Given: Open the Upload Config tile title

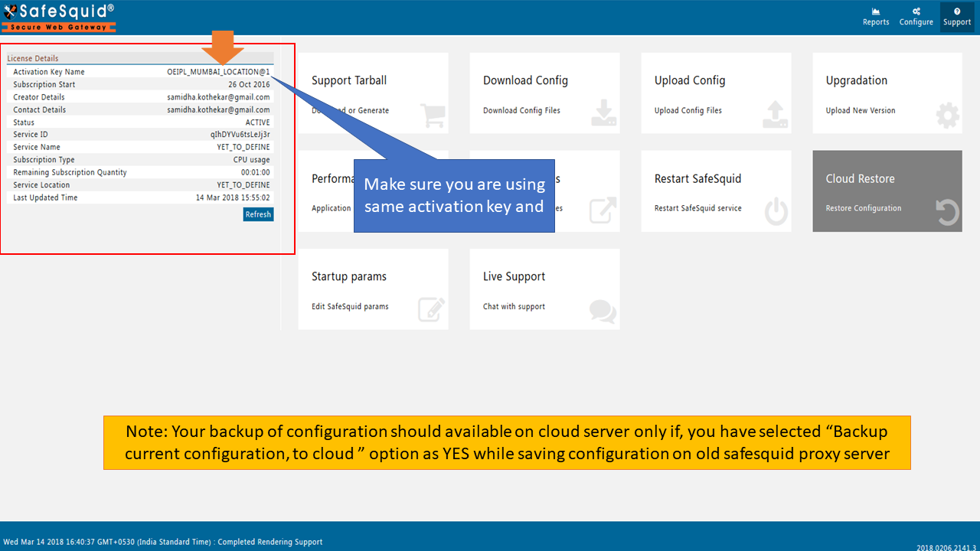Looking at the screenshot, I should (690, 80).
